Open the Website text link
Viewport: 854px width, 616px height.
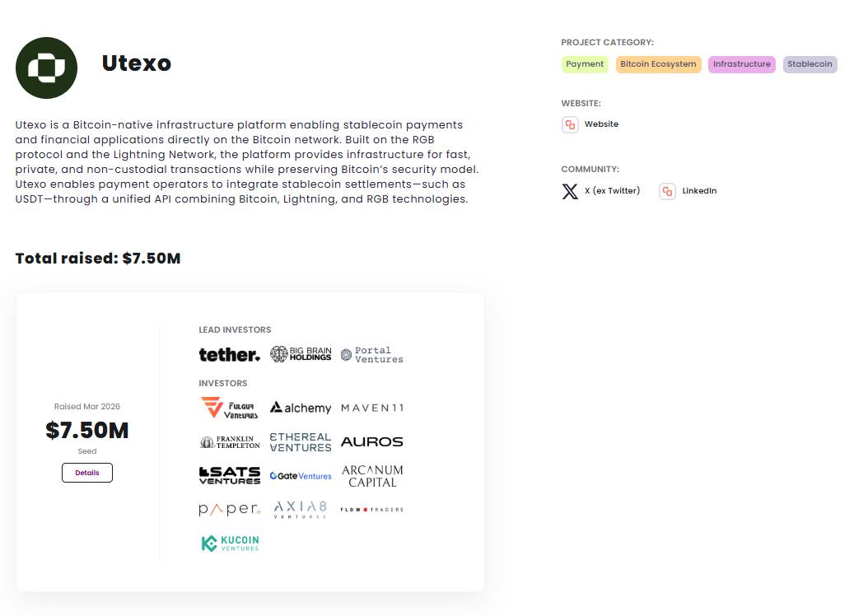coord(601,124)
